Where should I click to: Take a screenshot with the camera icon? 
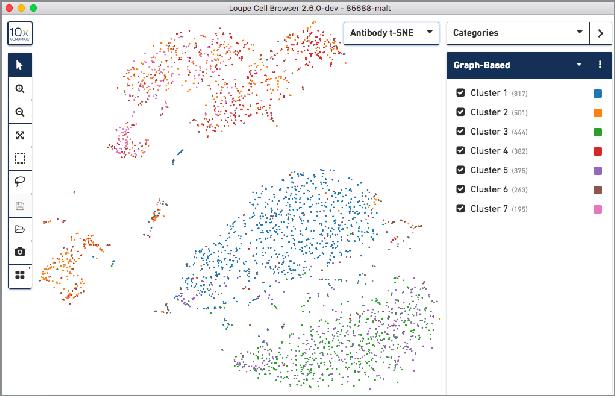20,252
